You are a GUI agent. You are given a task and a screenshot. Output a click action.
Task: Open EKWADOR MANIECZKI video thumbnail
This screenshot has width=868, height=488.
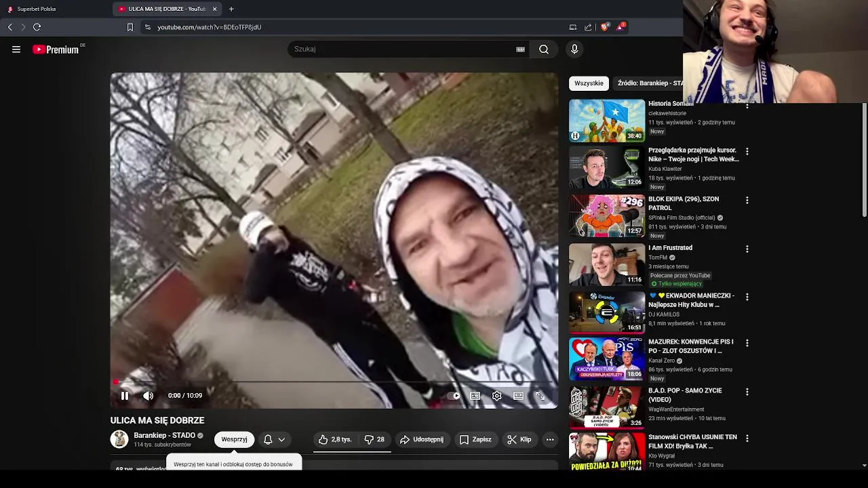(x=607, y=312)
